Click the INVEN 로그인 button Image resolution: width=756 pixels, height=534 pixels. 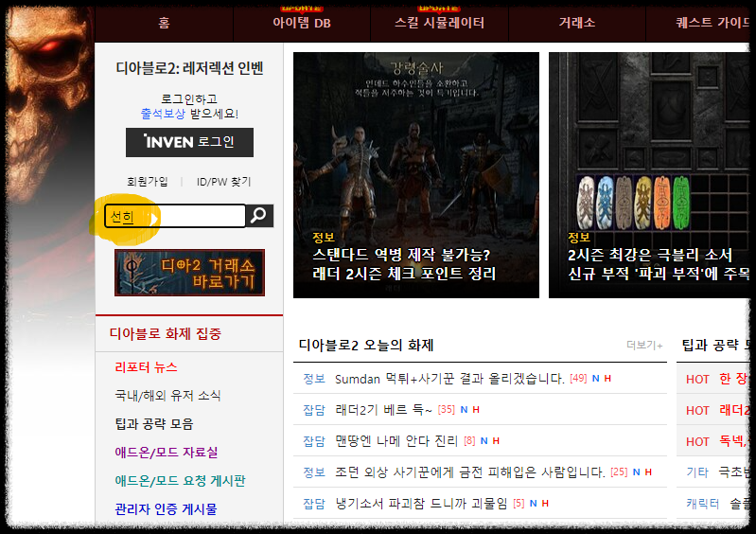click(x=189, y=142)
